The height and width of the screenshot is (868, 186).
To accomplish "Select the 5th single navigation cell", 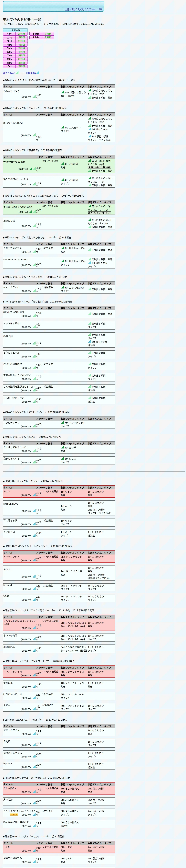I will 9,48.
